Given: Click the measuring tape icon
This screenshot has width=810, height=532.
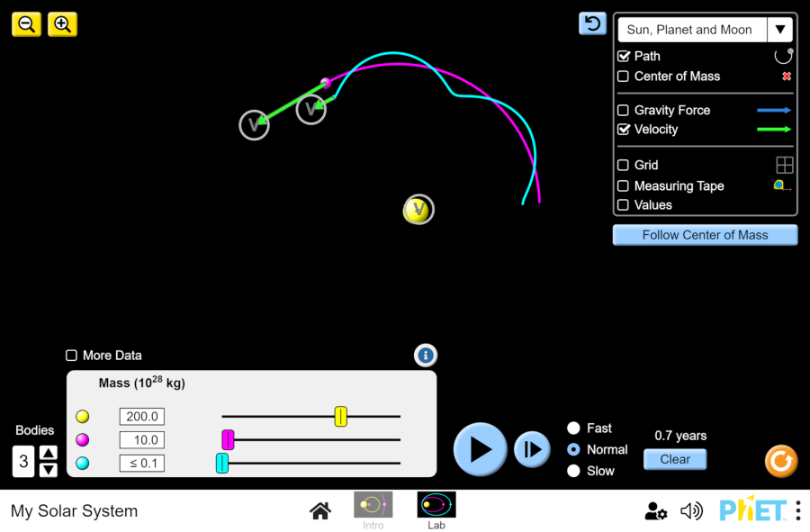Looking at the screenshot, I should point(782,185).
